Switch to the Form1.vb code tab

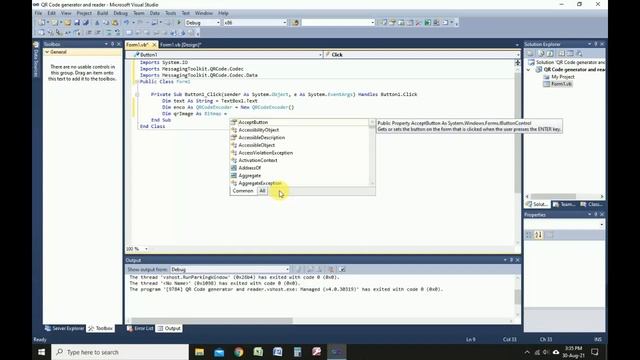pos(137,44)
